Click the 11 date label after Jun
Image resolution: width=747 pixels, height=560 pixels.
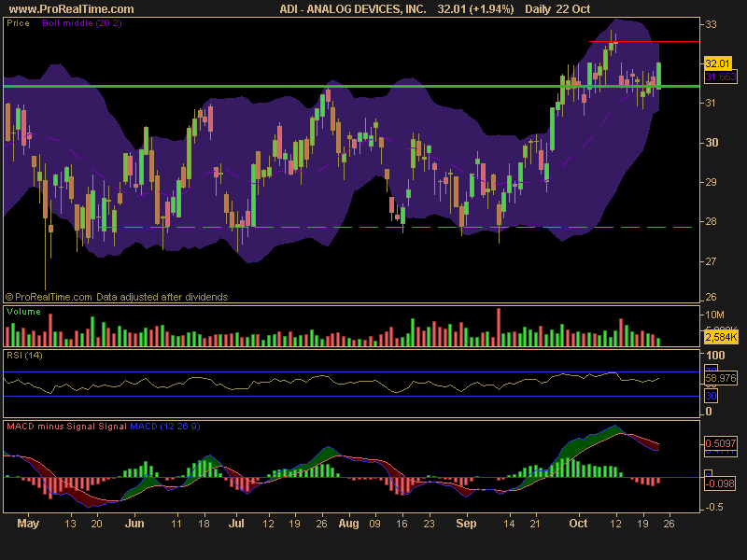click(176, 524)
